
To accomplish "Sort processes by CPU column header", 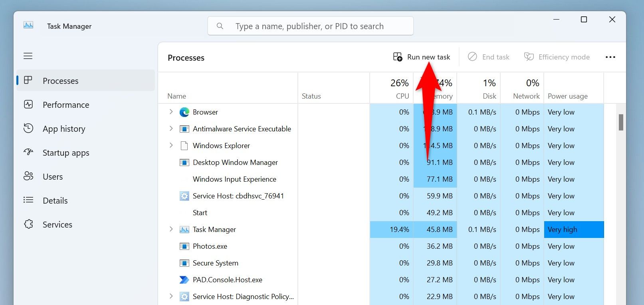I will pos(399,89).
